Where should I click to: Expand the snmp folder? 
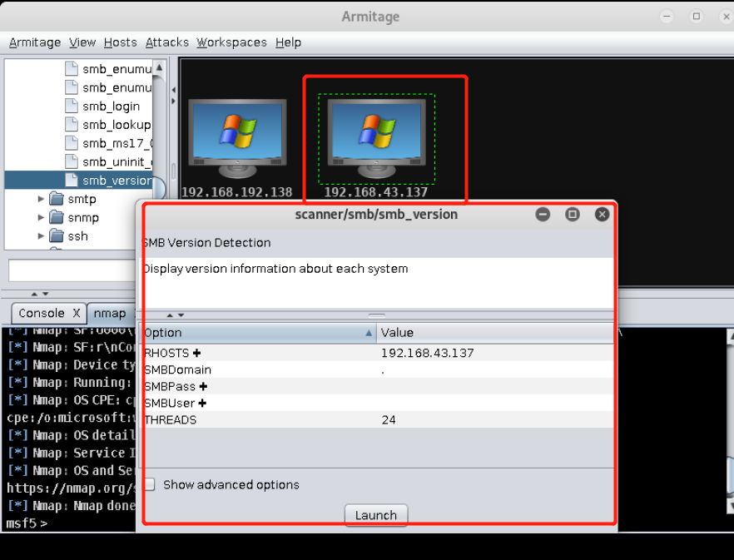(42, 217)
